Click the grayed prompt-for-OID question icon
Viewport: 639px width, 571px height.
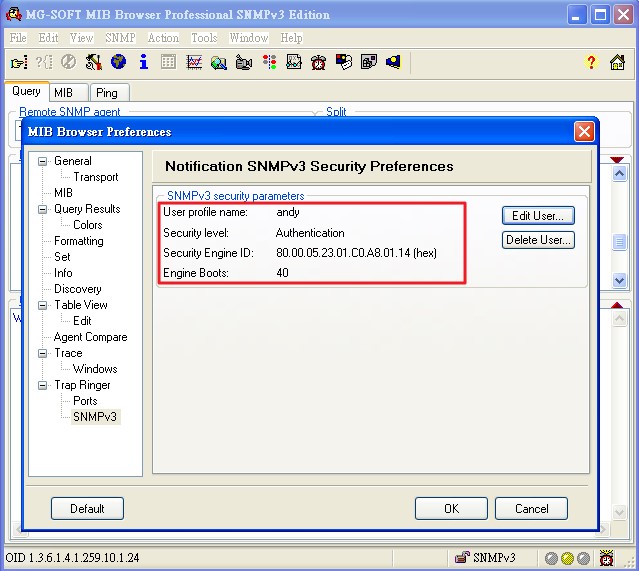click(x=44, y=62)
